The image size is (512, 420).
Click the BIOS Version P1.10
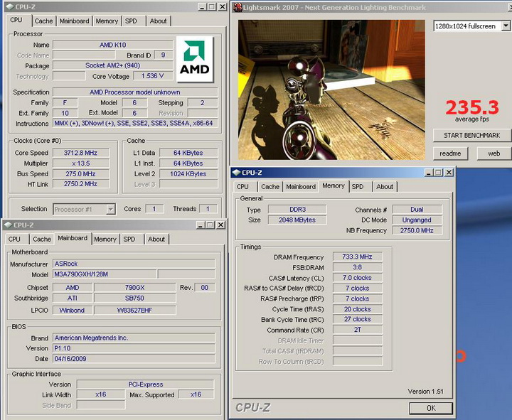click(x=134, y=348)
